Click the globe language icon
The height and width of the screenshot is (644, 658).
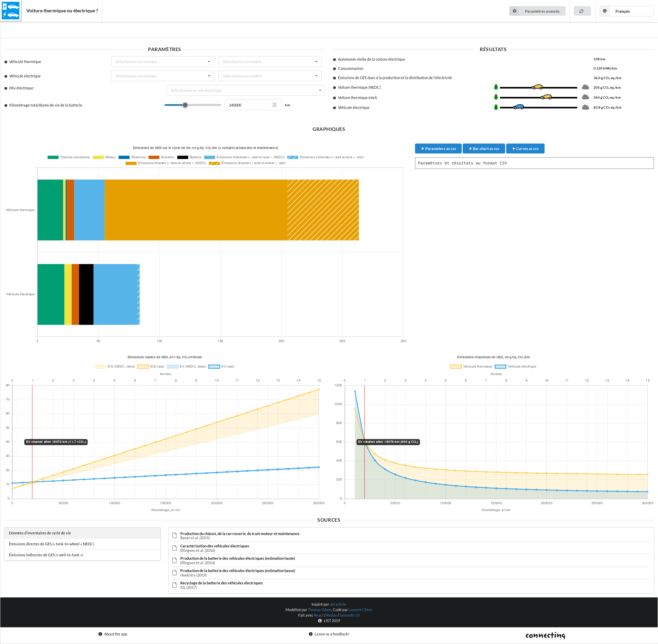pos(605,11)
